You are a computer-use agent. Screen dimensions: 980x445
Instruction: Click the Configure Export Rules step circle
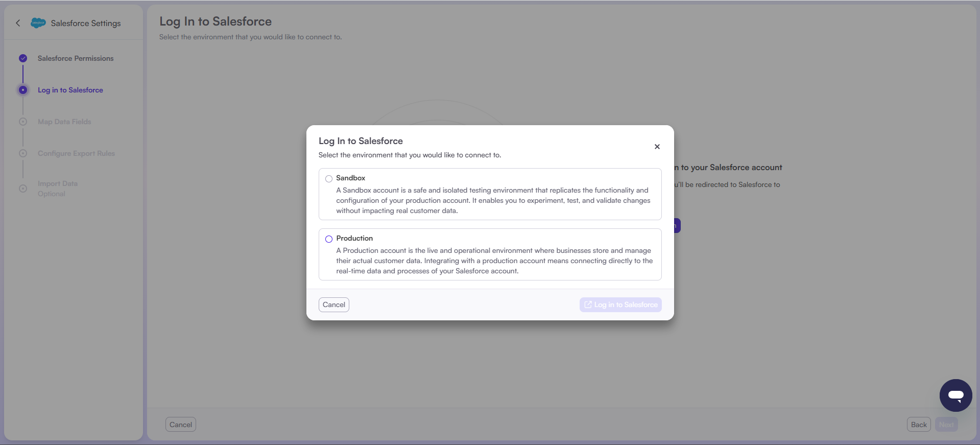23,153
